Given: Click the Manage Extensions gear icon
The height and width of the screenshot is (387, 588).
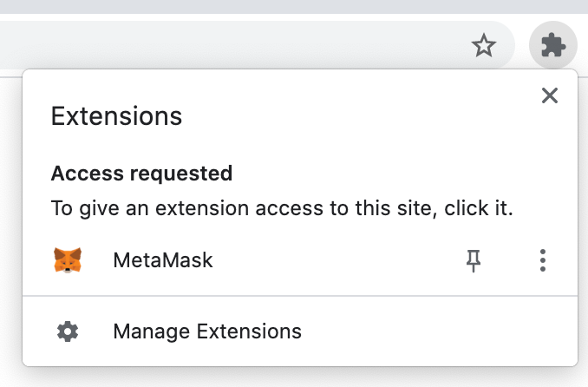Looking at the screenshot, I should [x=68, y=331].
